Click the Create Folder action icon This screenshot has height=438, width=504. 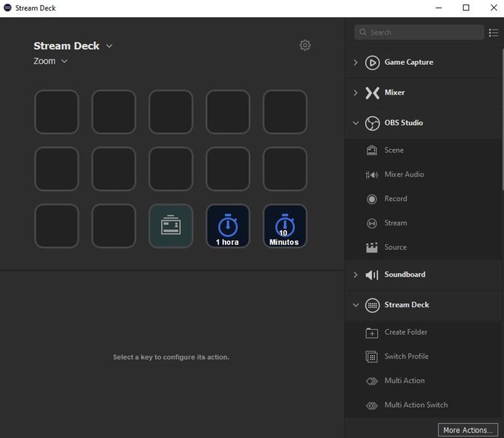(372, 333)
